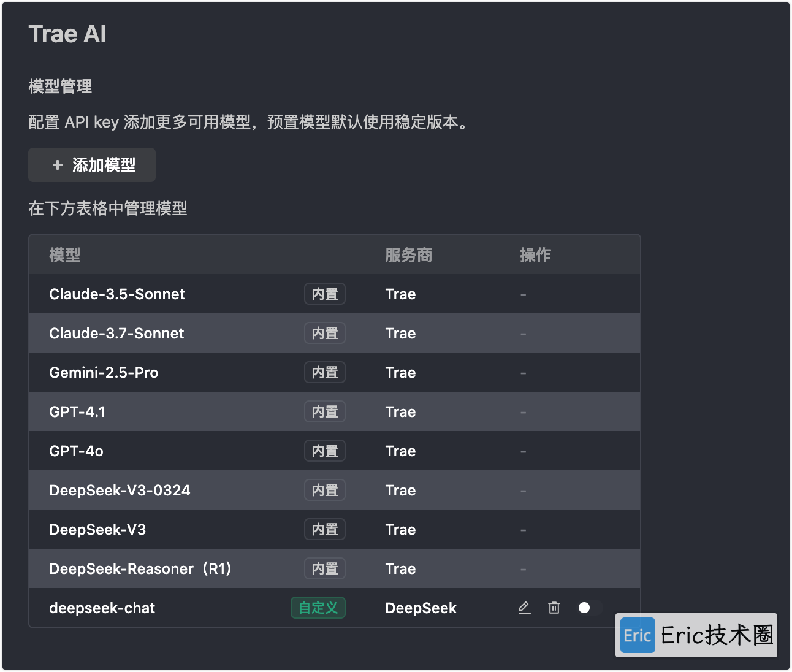Select the DeepSeek-V3 model name
Viewport: 792px width, 672px height.
coord(97,530)
